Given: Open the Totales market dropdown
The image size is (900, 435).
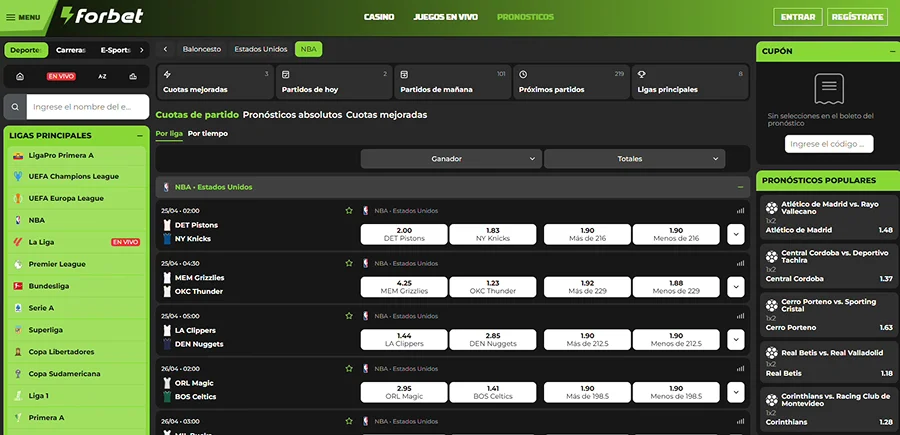Looking at the screenshot, I should point(634,159).
